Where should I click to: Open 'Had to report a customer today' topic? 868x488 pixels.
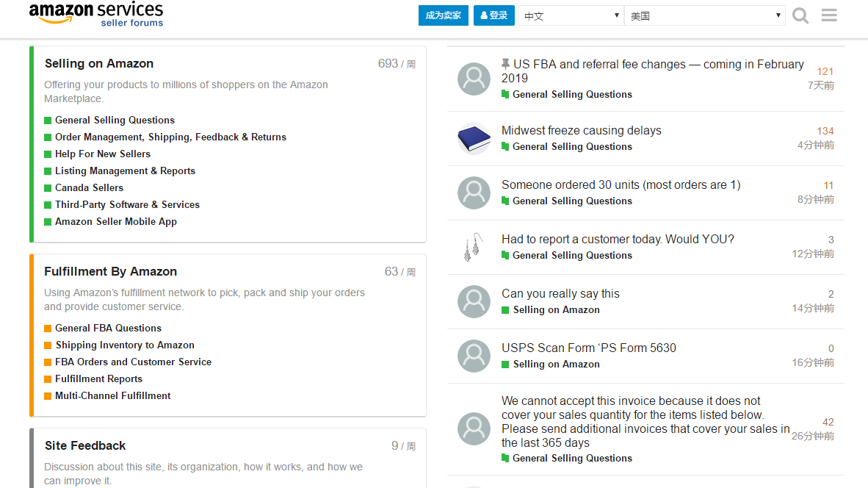coord(618,240)
